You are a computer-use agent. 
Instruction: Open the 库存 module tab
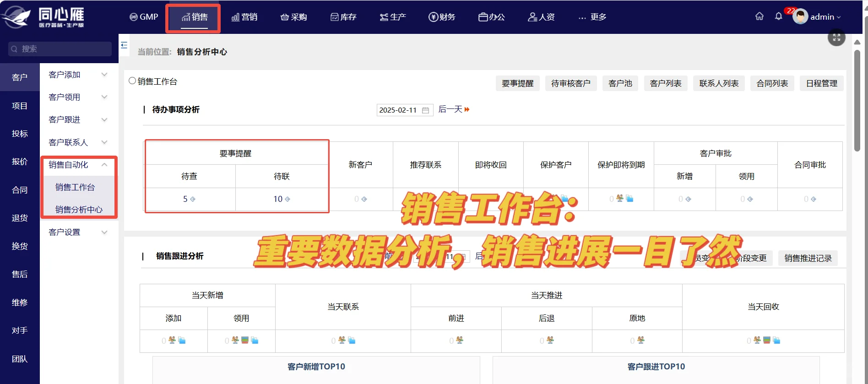343,17
